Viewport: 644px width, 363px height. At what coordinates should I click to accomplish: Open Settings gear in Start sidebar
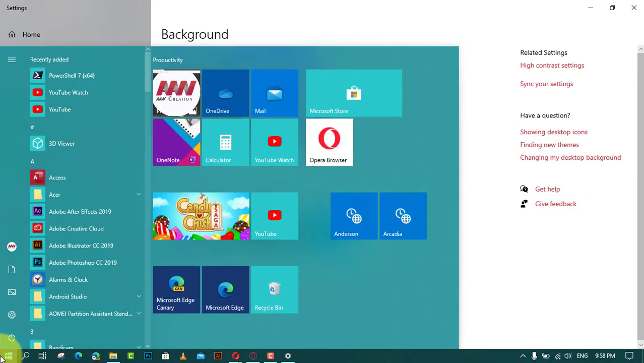(x=12, y=315)
